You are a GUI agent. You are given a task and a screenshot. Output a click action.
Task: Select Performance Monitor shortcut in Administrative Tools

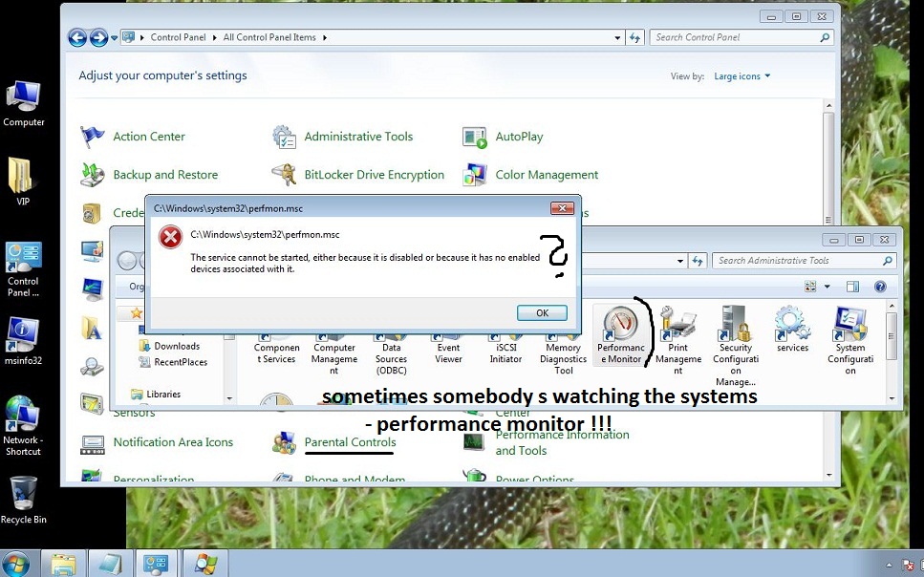click(x=620, y=336)
